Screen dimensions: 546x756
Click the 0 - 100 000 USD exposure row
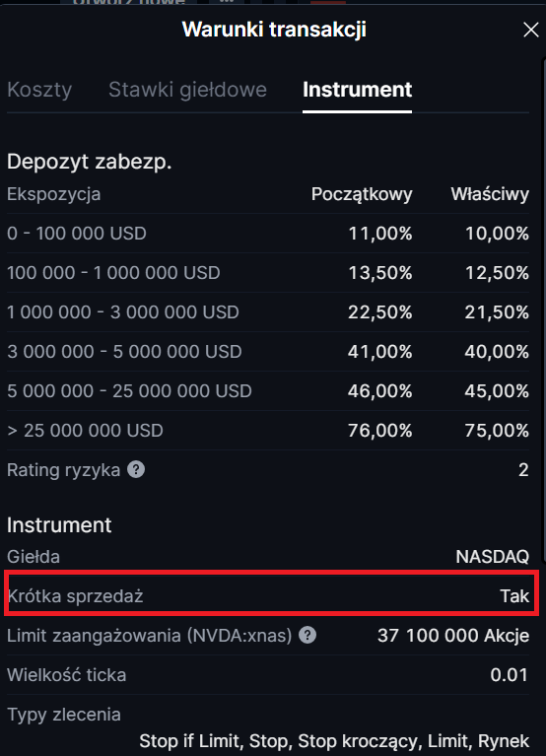point(268,234)
